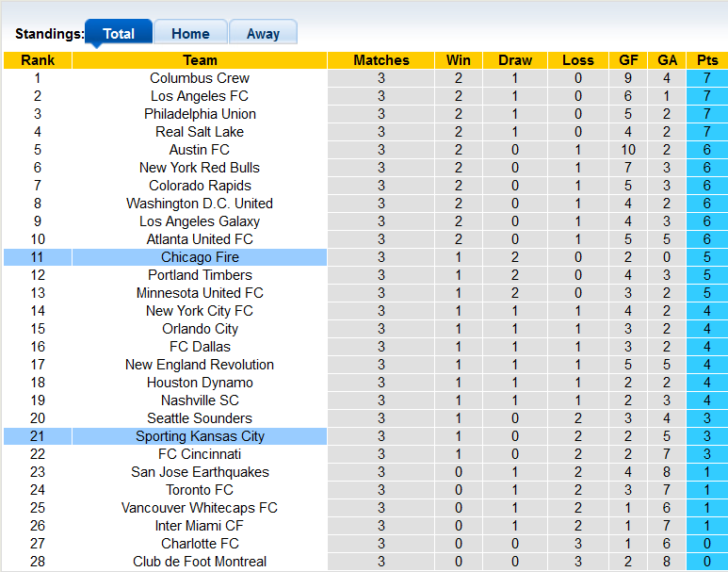Click the Pts column header
Image resolution: width=728 pixels, height=572 pixels.
tap(707, 60)
